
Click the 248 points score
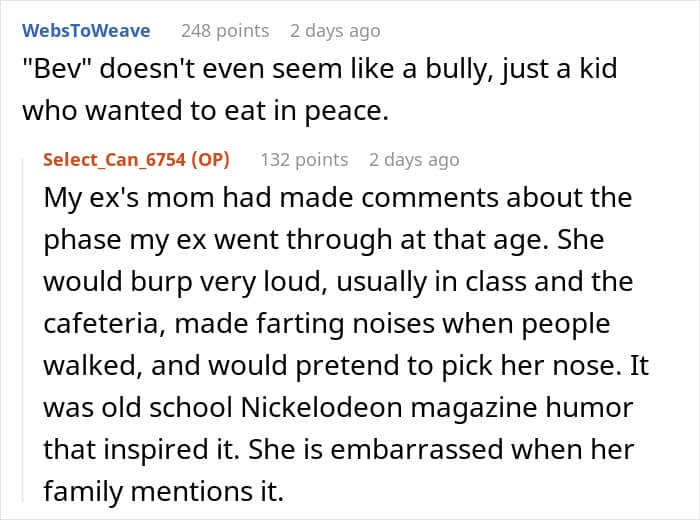[x=225, y=31]
